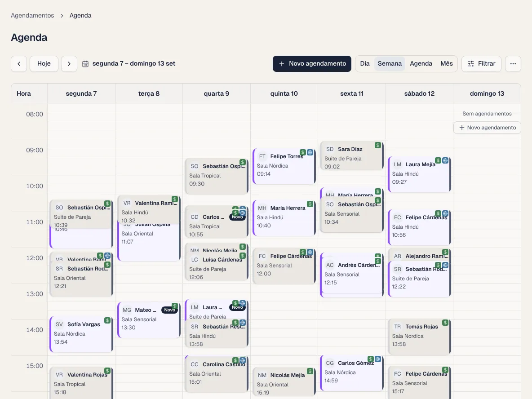Switch to Agenda view tab
The height and width of the screenshot is (399, 532).
pyautogui.click(x=421, y=64)
